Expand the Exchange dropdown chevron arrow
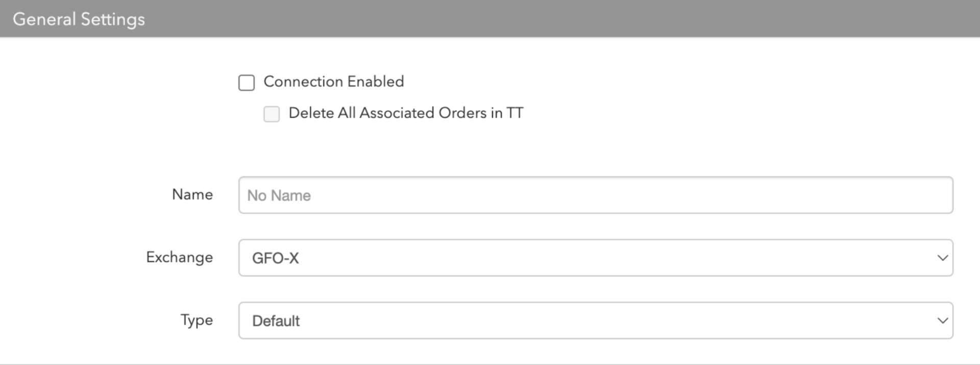Viewport: 980px width, 365px height. click(942, 258)
